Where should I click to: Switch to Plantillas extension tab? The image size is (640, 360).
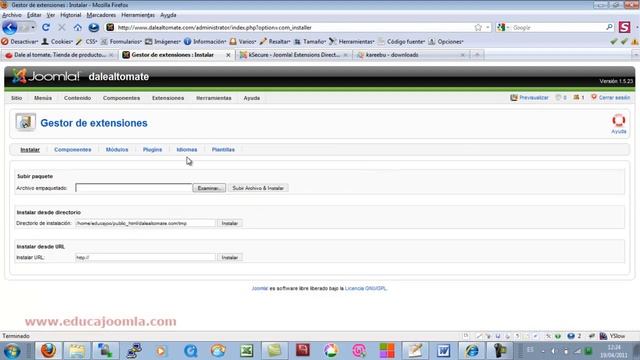(x=223, y=150)
